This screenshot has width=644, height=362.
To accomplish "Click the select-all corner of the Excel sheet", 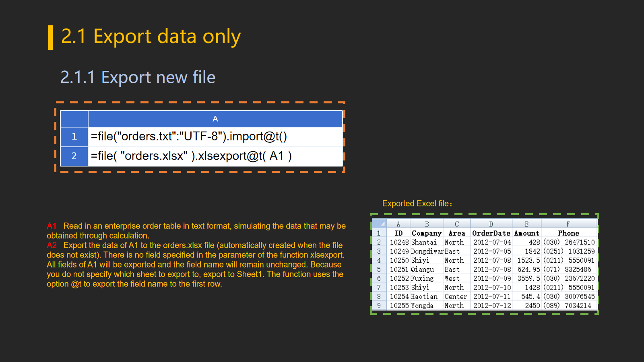I will (379, 224).
